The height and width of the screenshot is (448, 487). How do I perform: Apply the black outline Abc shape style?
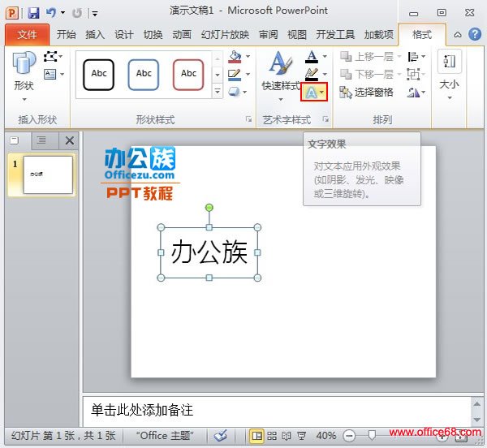point(99,75)
